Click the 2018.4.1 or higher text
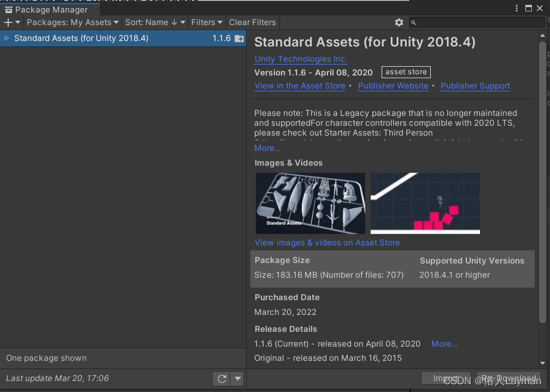Screen dimensions: 550x392 [x=454, y=275]
